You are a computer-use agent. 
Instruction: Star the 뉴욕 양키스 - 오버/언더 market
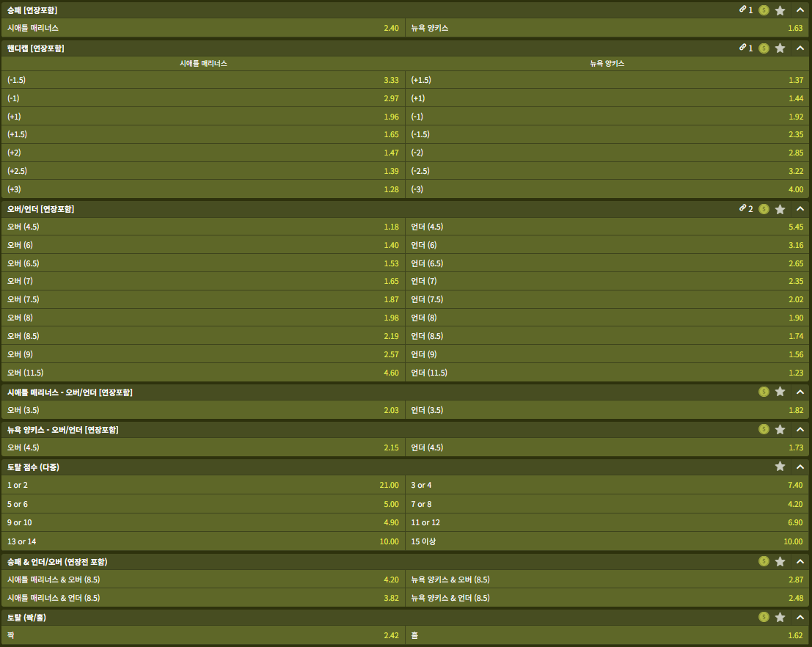780,429
